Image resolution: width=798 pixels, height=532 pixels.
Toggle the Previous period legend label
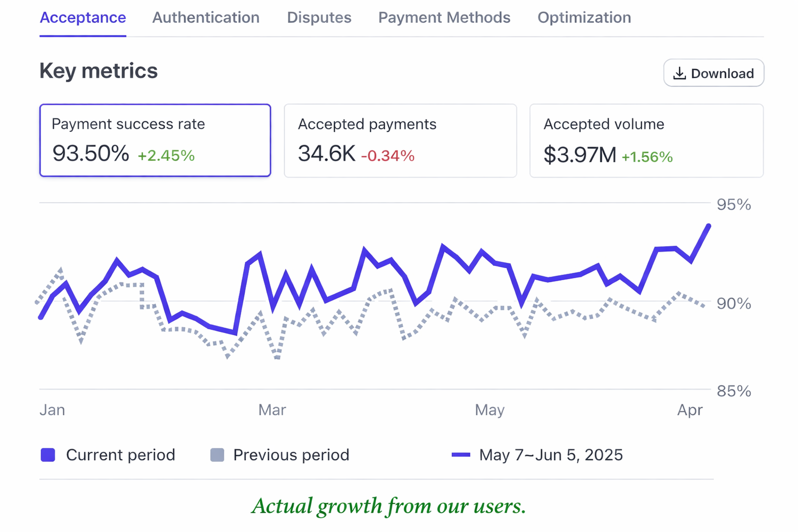(x=291, y=455)
